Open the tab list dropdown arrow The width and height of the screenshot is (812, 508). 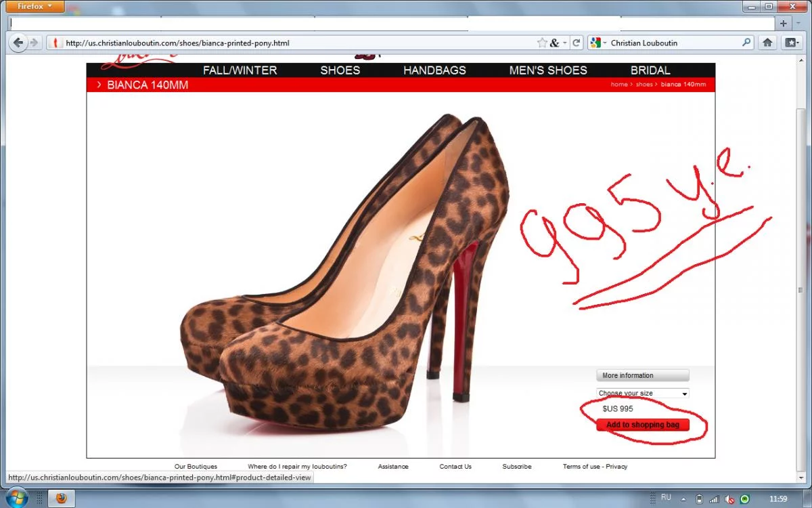pos(798,23)
